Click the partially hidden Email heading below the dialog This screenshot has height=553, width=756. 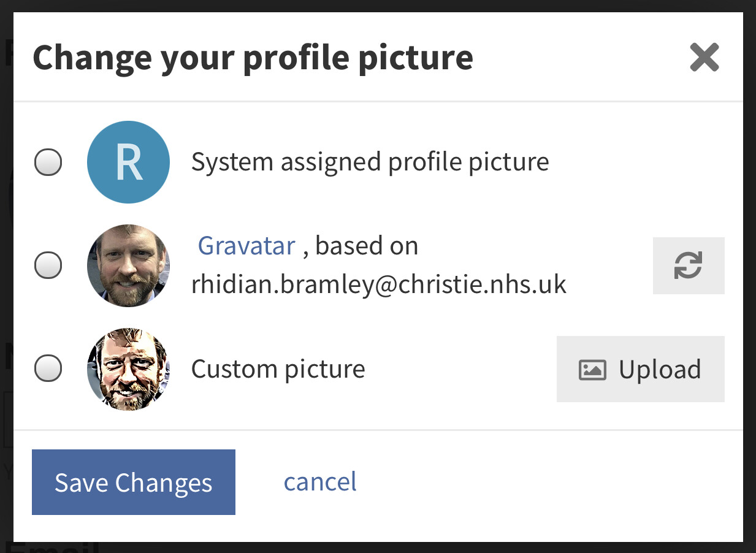pos(55,547)
